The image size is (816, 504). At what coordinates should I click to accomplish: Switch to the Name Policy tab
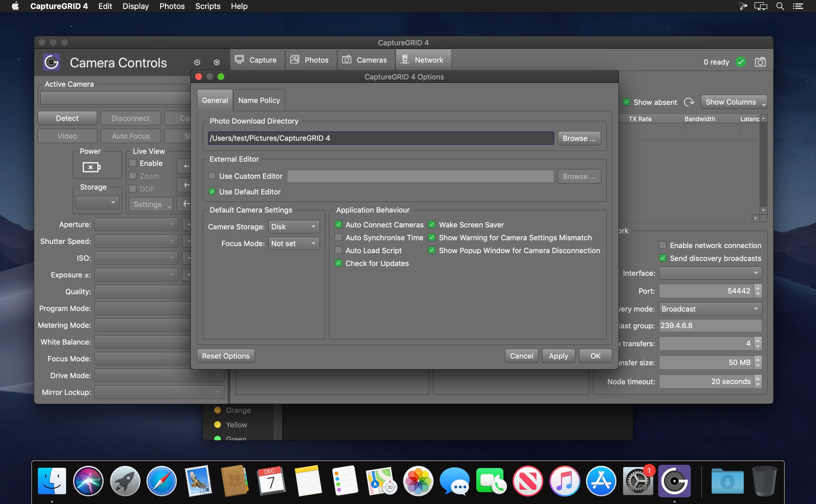[259, 100]
